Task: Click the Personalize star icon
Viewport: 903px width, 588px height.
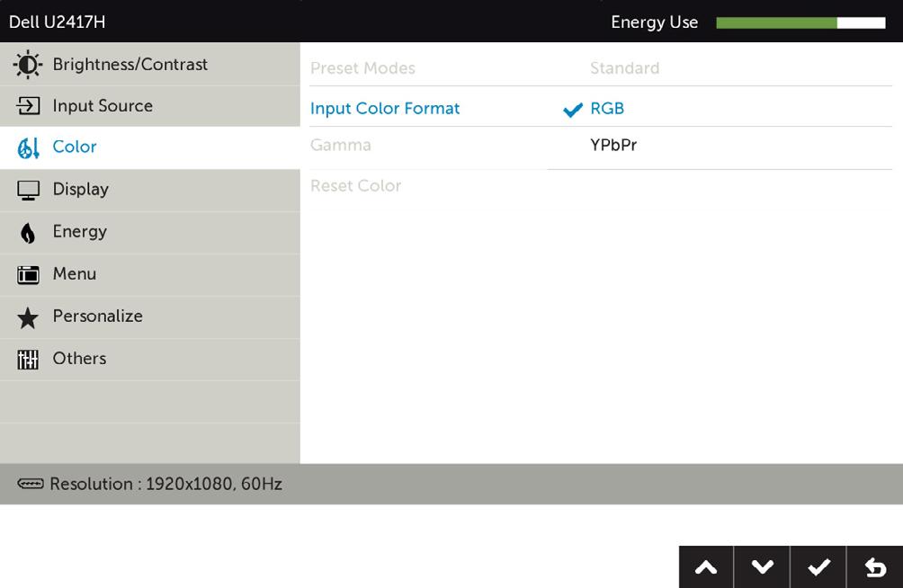Action: [x=28, y=317]
